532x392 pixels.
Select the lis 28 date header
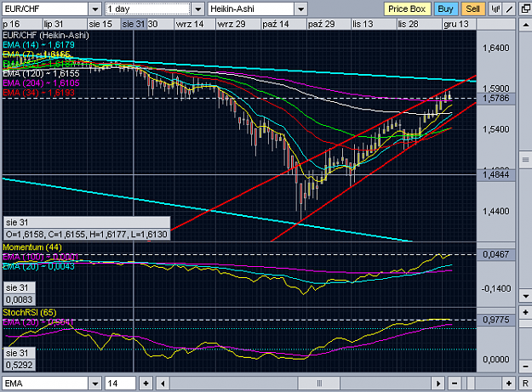click(x=409, y=24)
